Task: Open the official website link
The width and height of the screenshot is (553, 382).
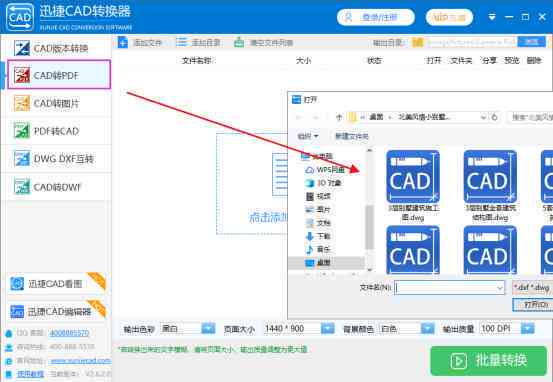Action: (81, 360)
